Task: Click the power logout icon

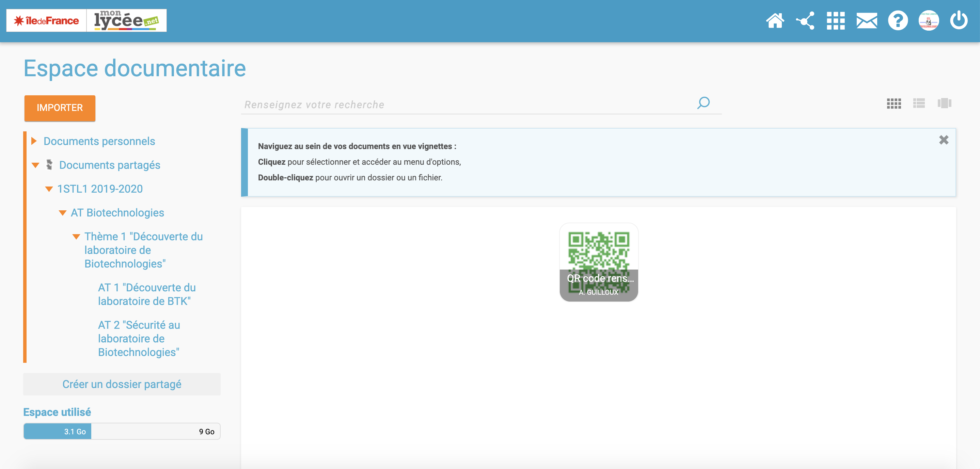Action: tap(959, 20)
